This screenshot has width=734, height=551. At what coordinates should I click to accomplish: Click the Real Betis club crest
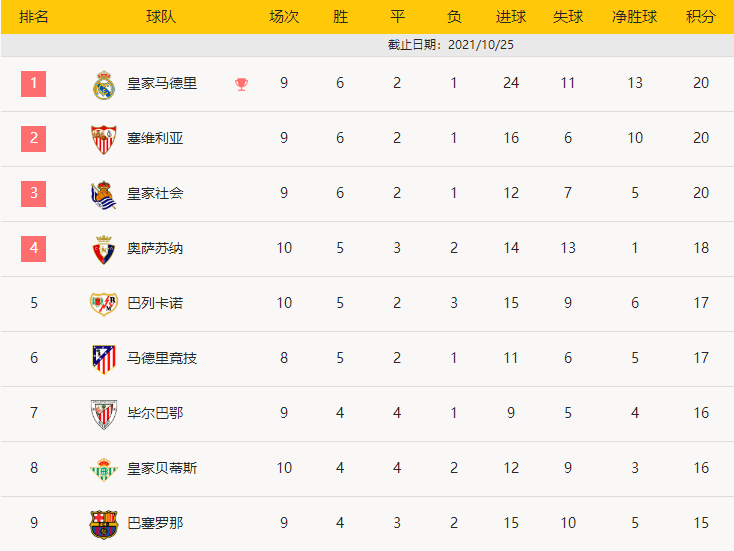(104, 468)
